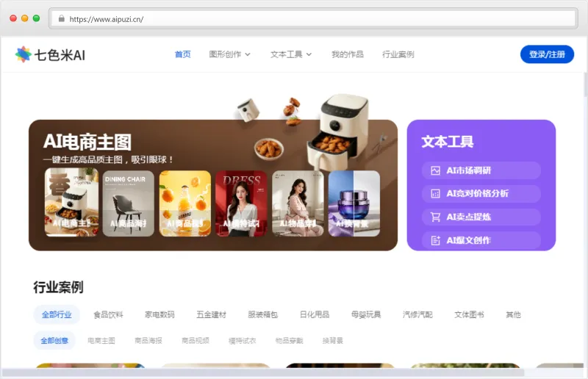This screenshot has height=379, width=588.
Task: Click the 七色米AI colorful logo icon
Action: coord(24,54)
